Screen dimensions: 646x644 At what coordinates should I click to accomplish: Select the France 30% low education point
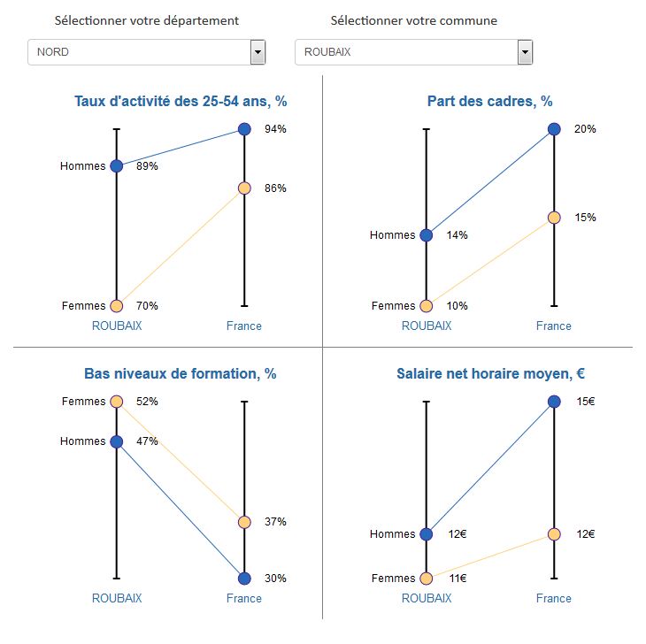(x=244, y=579)
